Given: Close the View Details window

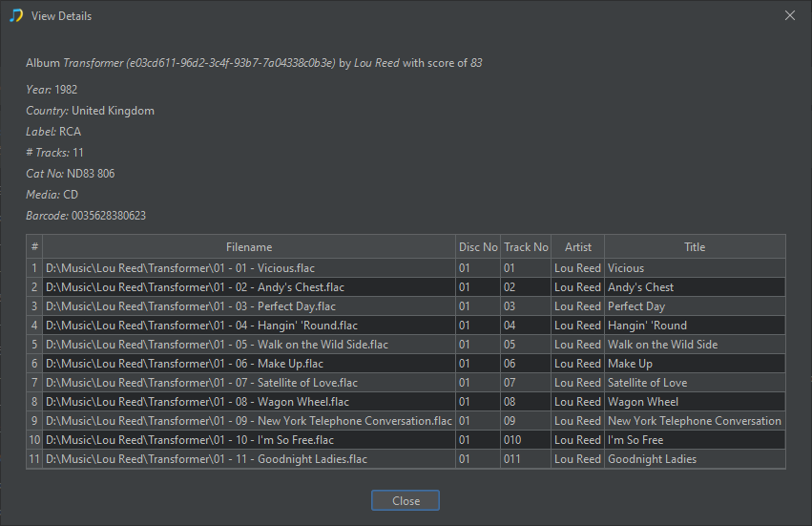Looking at the screenshot, I should (x=789, y=16).
